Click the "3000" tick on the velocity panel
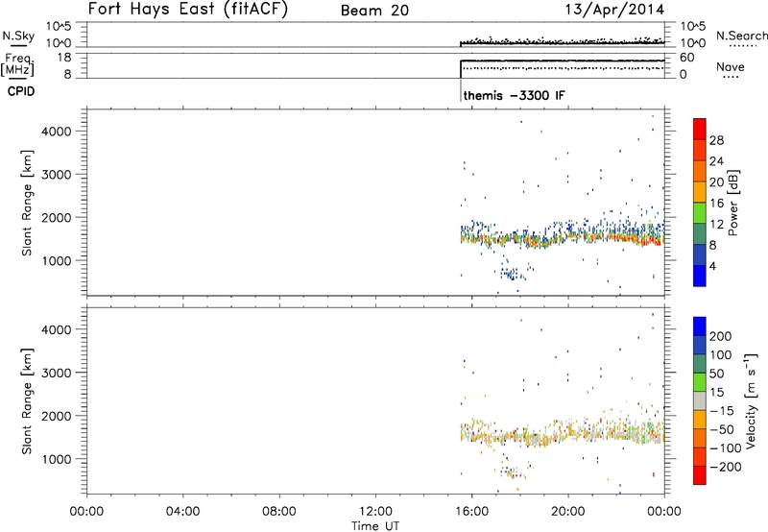Image resolution: width=768 pixels, height=532 pixels. coord(56,373)
